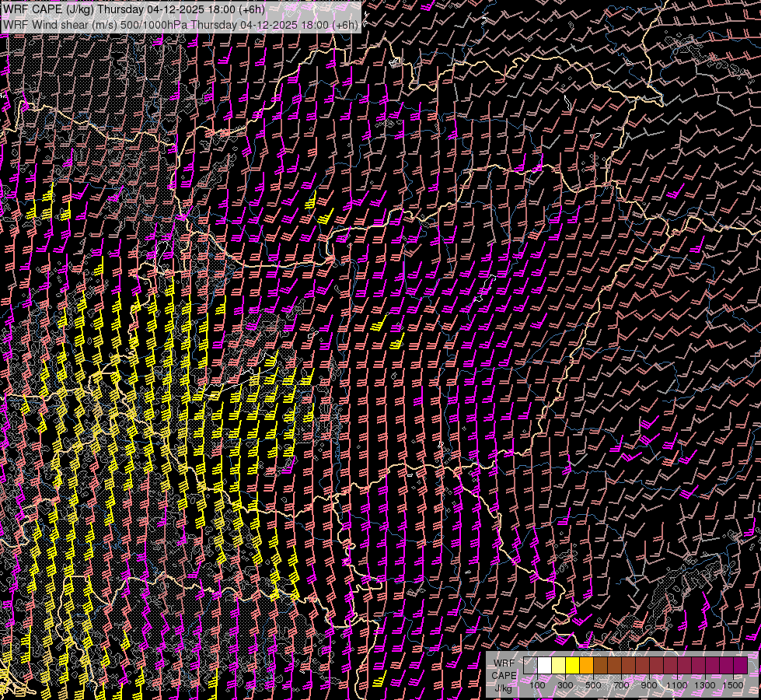The height and width of the screenshot is (700, 761).
Task: Click the 1100 legend tick label
Action: point(677,685)
